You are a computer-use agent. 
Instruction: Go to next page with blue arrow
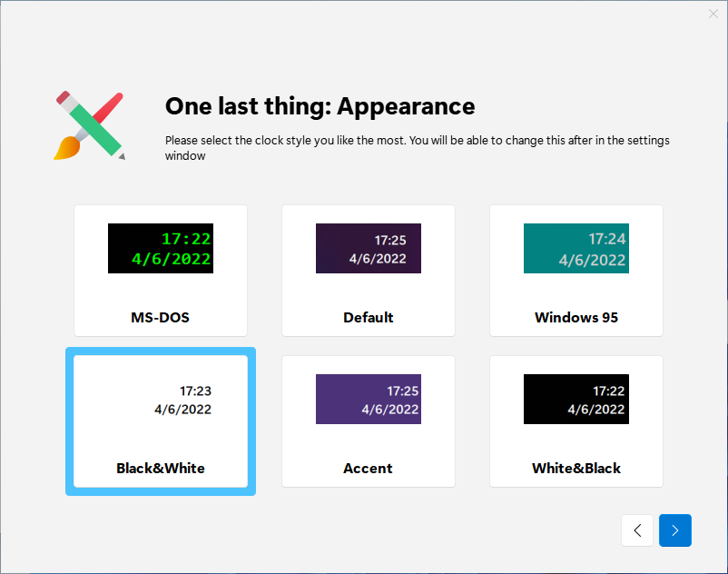pyautogui.click(x=675, y=530)
